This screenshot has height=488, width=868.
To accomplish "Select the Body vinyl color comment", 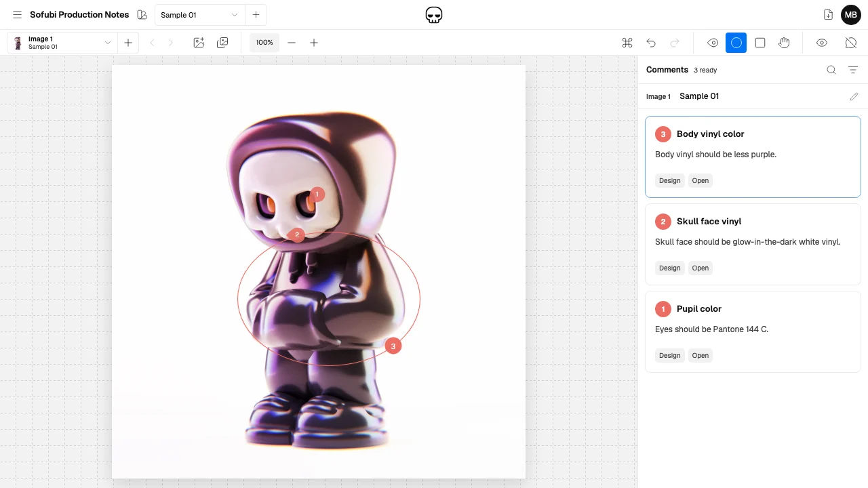I will pos(753,157).
